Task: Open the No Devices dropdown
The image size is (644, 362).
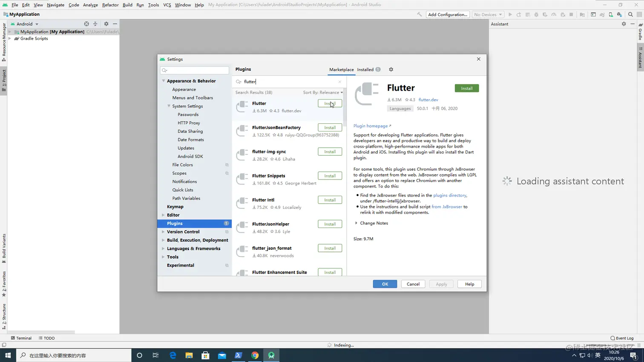Action: 487,14
